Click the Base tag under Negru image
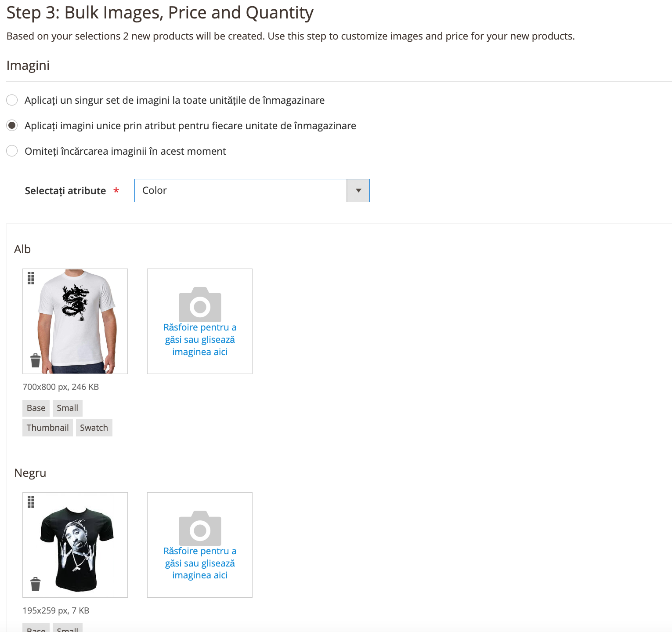Screen dimensions: 672x632 point(36,628)
